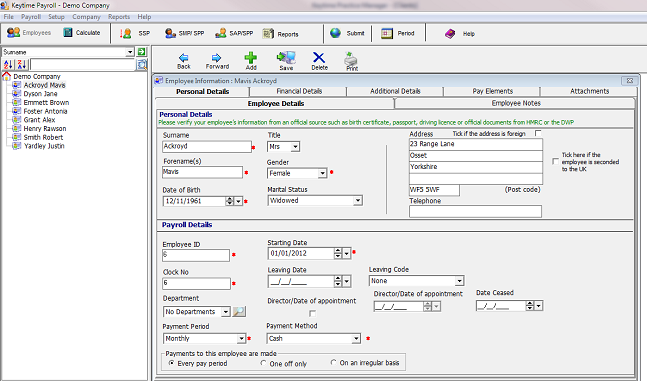The image size is (647, 381).
Task: Add a new employee record
Action: pos(250,58)
